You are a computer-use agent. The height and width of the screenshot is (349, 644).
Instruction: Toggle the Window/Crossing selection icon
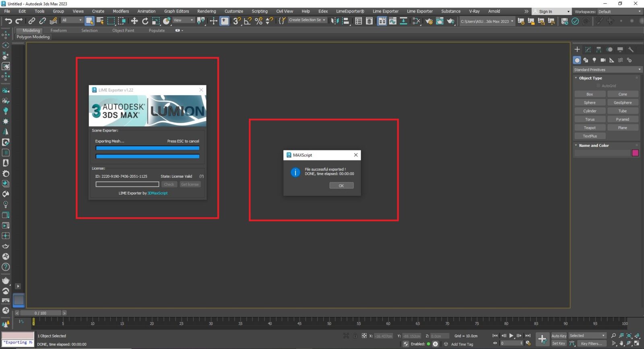pyautogui.click(x=122, y=21)
